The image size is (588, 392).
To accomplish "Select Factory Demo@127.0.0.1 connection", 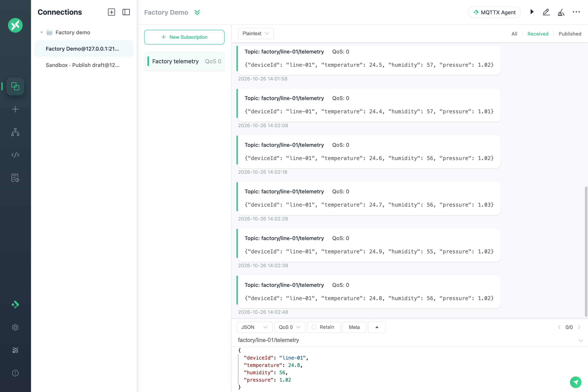I will click(x=84, y=49).
